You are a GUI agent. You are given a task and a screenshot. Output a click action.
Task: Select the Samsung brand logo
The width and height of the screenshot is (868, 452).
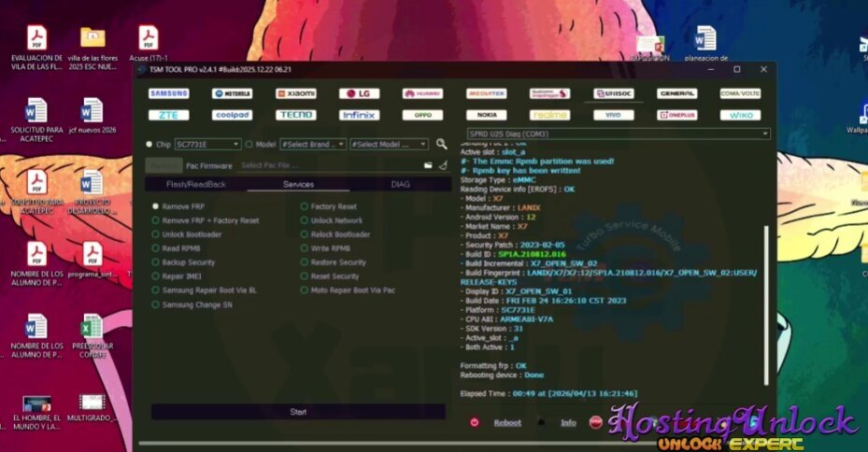169,93
